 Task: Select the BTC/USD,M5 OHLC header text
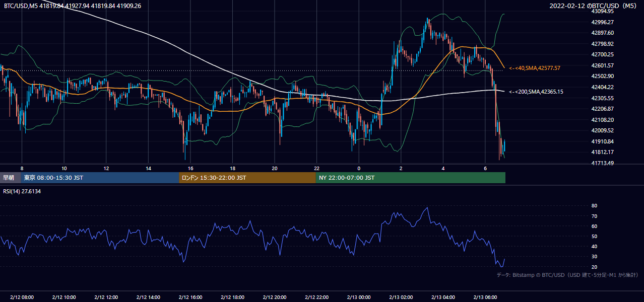pos(73,6)
